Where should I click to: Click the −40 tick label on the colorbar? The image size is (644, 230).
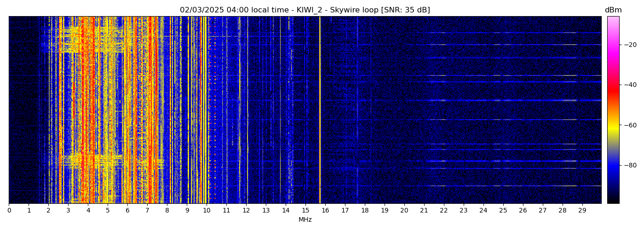630,85
